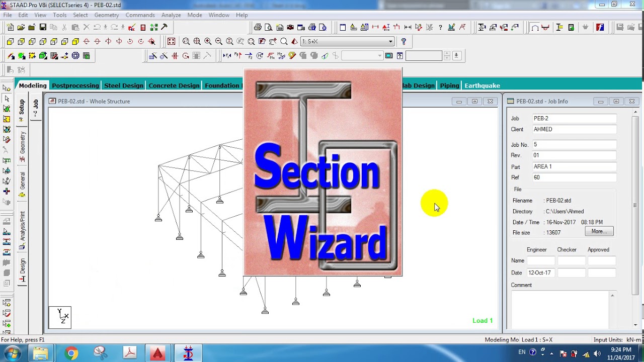
Task: Click the Open Structure folder icon
Action: pos(21,27)
